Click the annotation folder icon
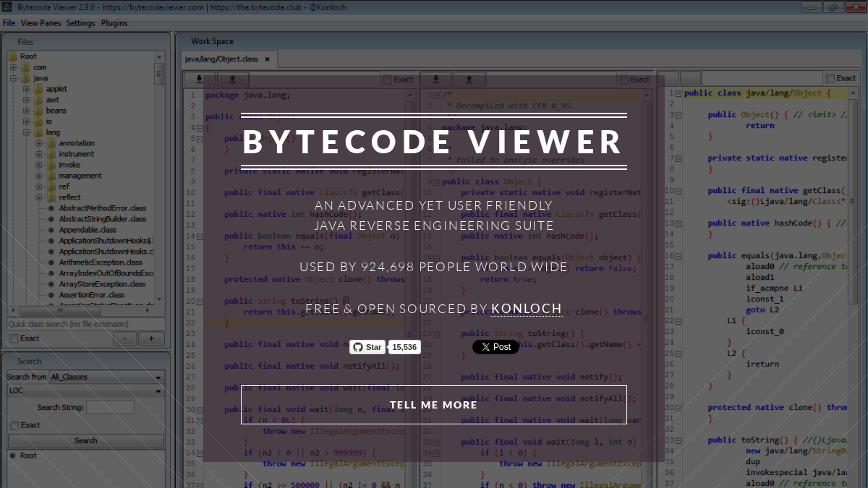The width and height of the screenshot is (868, 488). (x=51, y=143)
